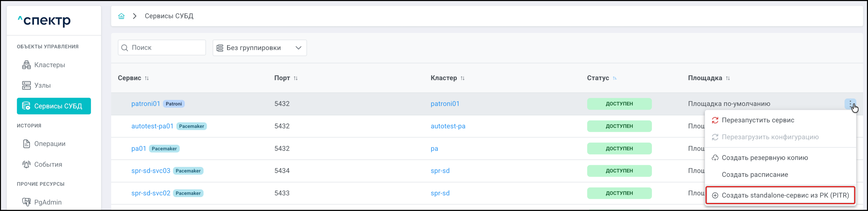The height and width of the screenshot is (211, 868).
Task: Open the spr-sd-svc03 service link
Action: pyautogui.click(x=151, y=171)
